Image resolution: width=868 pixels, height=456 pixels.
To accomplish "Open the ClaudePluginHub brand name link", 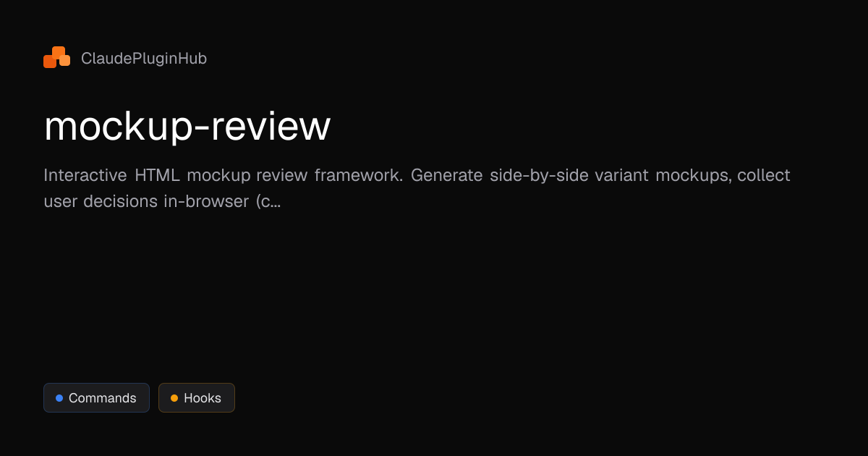I will coord(144,59).
